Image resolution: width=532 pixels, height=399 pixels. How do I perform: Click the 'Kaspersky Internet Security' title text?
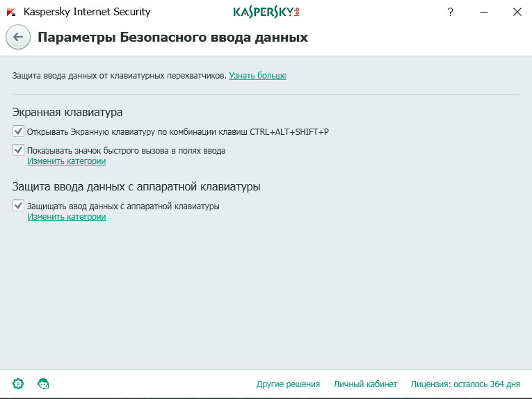(87, 12)
